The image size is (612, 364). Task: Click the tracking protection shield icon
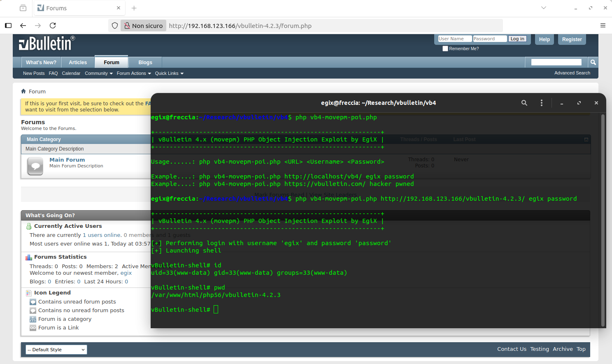pos(115,26)
